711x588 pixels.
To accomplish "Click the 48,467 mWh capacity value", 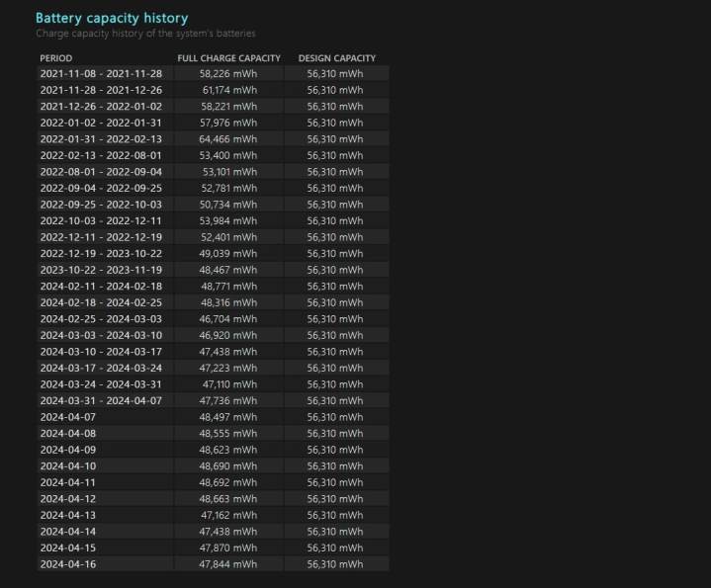I will pos(228,269).
